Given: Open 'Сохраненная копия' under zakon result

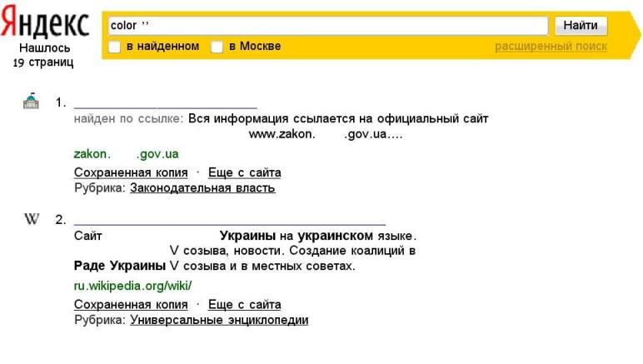Looking at the screenshot, I should pyautogui.click(x=131, y=172).
